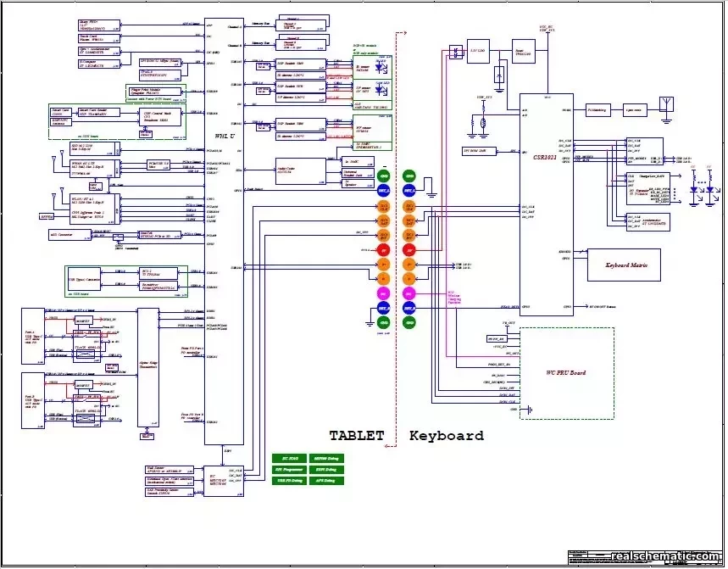Screen dimensions: 728x569
Task: Click the keyboard-side blue DET_A pad
Action: tap(409, 191)
